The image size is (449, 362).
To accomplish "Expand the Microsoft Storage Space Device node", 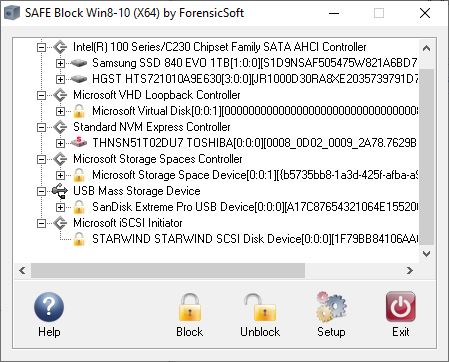I will (60, 175).
